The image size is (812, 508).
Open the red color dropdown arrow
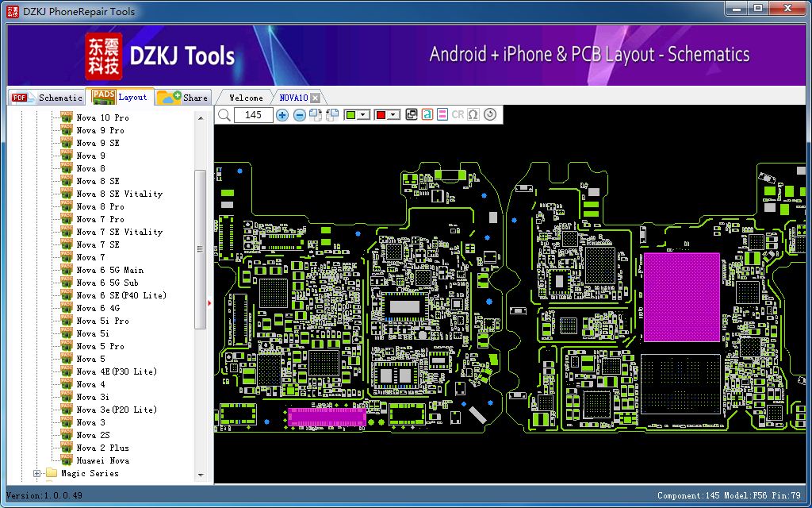point(395,115)
